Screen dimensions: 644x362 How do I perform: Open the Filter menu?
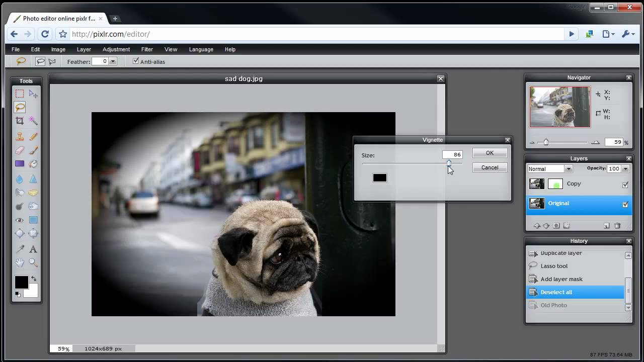(147, 49)
